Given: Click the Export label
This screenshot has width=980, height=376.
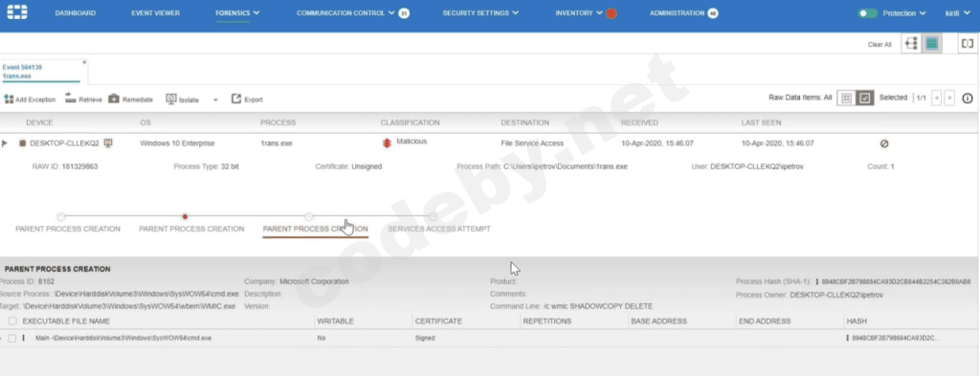Looking at the screenshot, I should click(x=253, y=100).
